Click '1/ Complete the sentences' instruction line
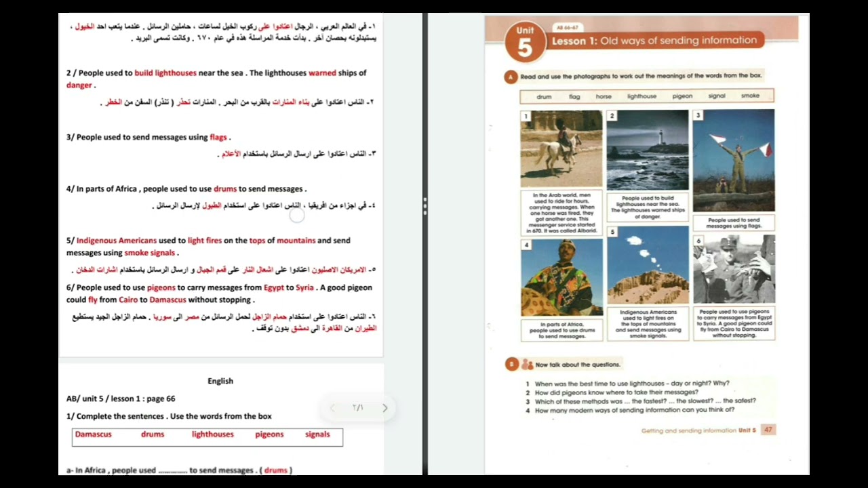 coord(169,416)
